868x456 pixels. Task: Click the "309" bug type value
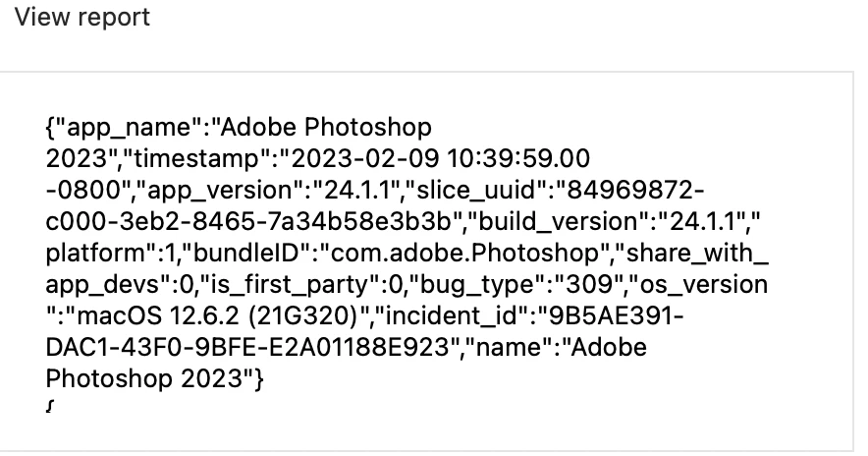point(589,285)
